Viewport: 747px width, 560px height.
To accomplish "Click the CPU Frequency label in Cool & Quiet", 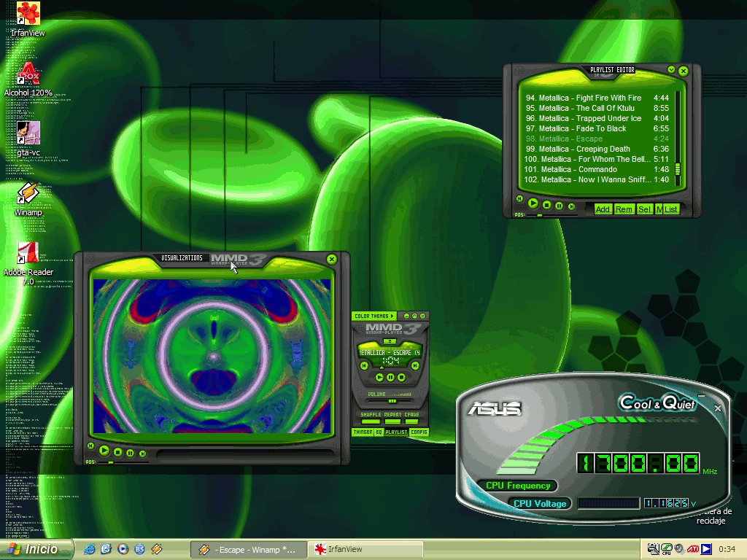I will pos(518,485).
